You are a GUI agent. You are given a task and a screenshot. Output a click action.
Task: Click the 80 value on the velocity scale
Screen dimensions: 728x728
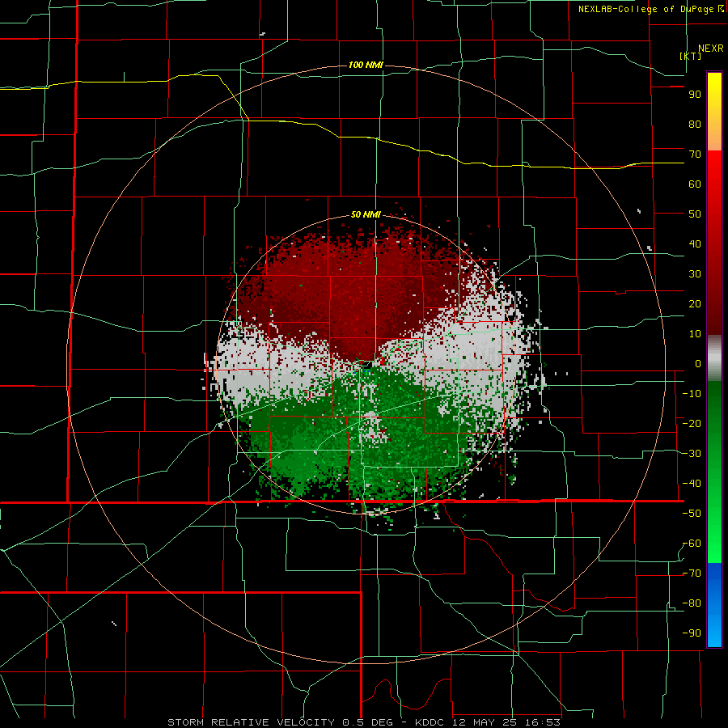[x=695, y=125]
